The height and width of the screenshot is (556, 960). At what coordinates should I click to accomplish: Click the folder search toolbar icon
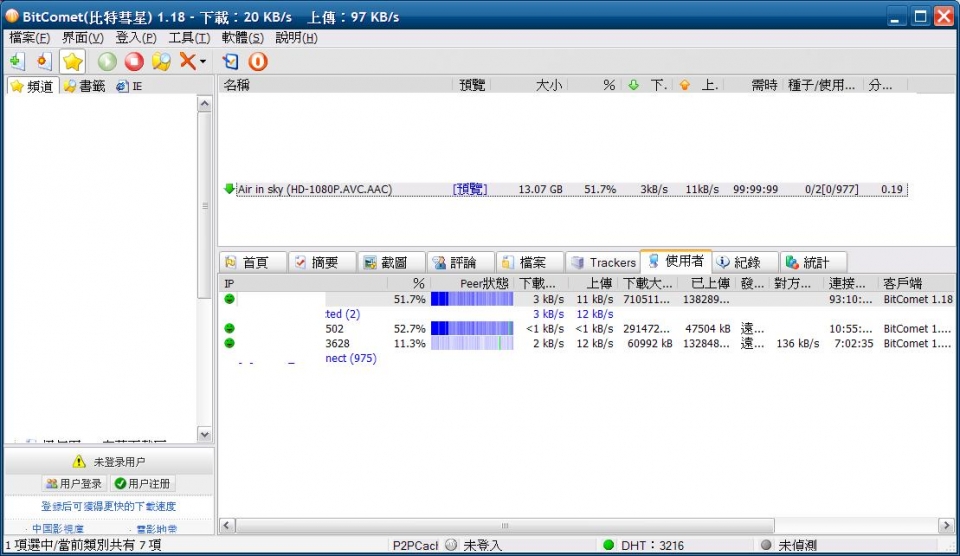(x=161, y=61)
